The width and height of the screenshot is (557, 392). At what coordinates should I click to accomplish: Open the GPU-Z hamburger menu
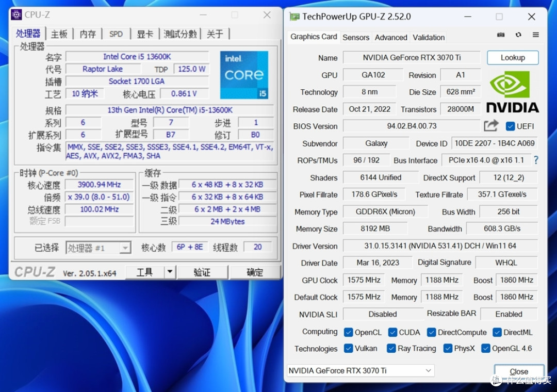click(x=536, y=35)
